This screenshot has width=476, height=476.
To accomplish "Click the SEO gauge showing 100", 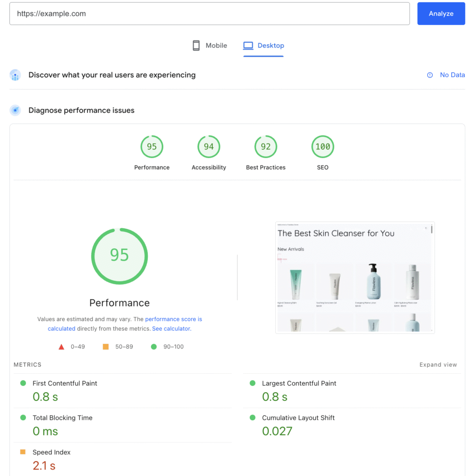I will 323,146.
